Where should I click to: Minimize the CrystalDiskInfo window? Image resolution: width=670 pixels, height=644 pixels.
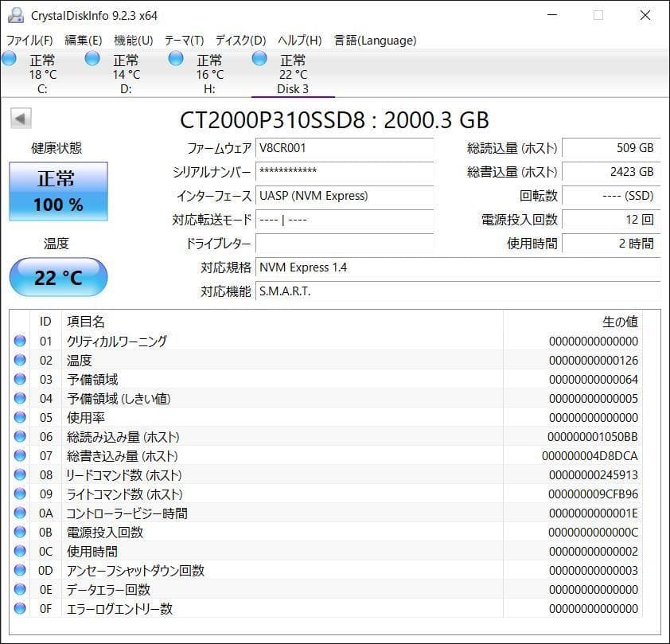(x=552, y=15)
